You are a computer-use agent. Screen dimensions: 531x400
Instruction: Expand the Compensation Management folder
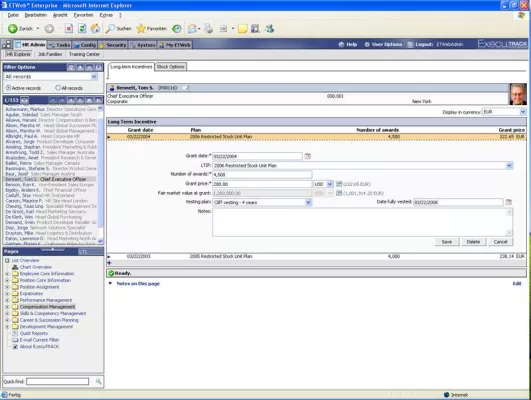tap(7, 307)
